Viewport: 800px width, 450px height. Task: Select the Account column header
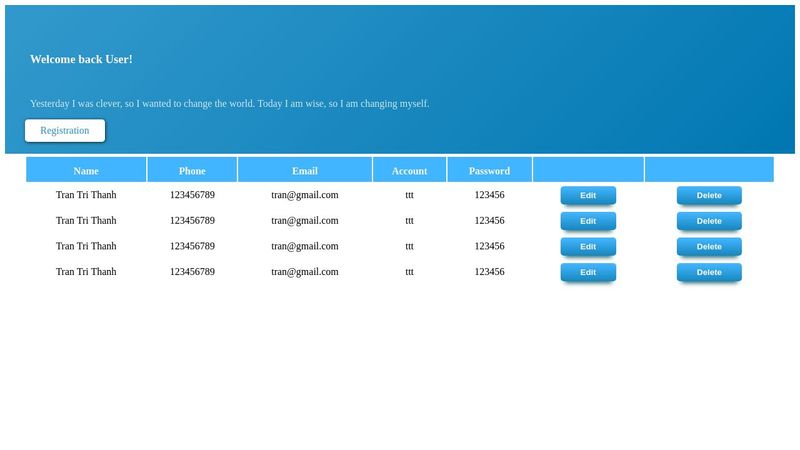tap(410, 170)
